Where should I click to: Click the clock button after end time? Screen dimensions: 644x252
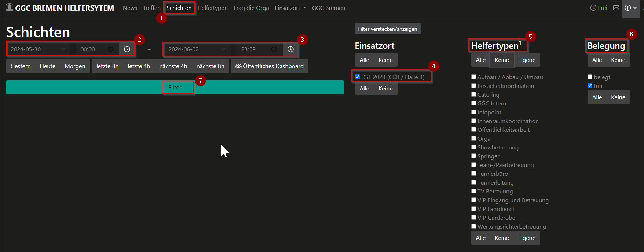pos(290,49)
